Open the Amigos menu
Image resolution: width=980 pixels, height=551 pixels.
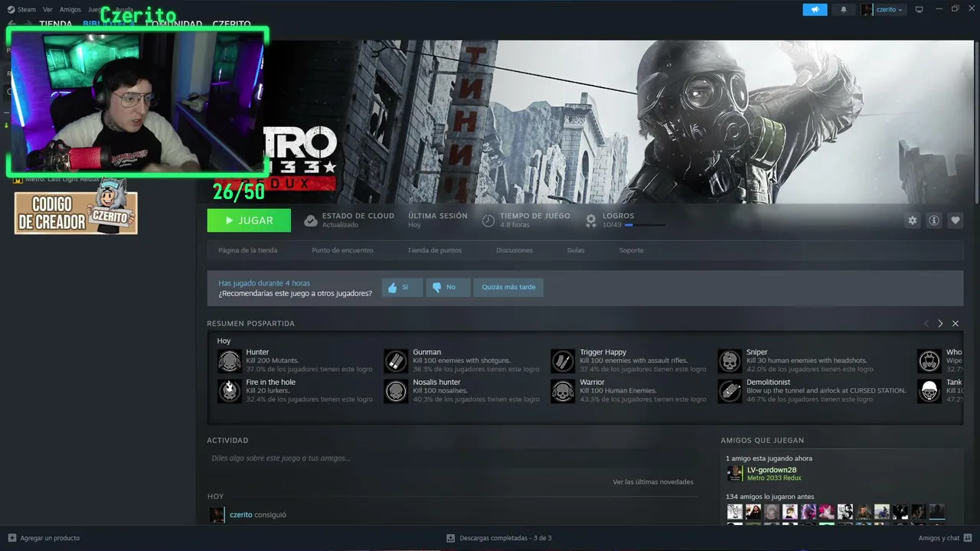pyautogui.click(x=70, y=10)
